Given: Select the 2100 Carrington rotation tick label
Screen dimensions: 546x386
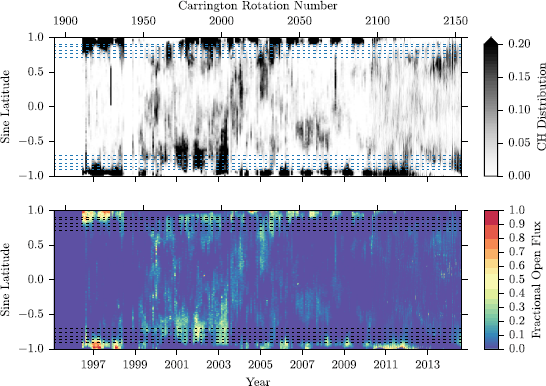Looking at the screenshot, I should (377, 21).
